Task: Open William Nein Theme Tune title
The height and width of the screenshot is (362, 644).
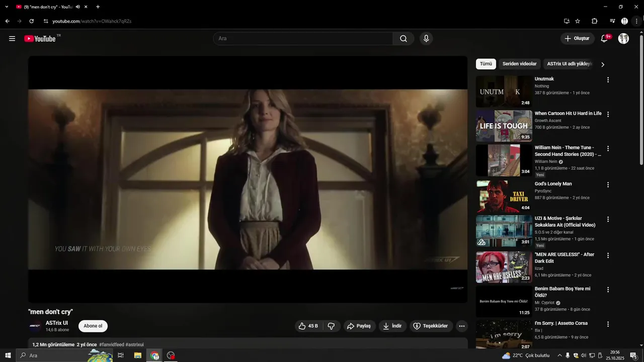Action: click(568, 151)
